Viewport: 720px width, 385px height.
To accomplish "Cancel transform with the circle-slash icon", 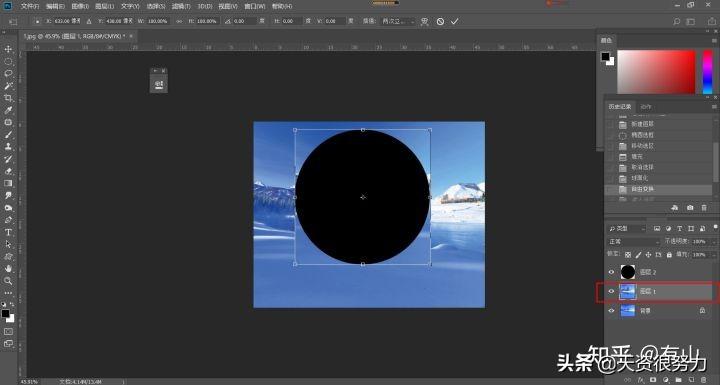I will [x=440, y=21].
